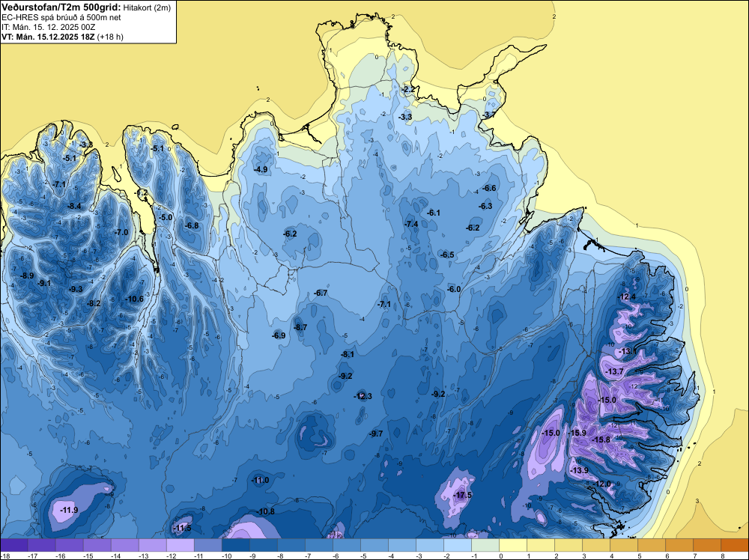Click the -9.3 temperature label
This screenshot has width=749, height=560.
coord(76,289)
